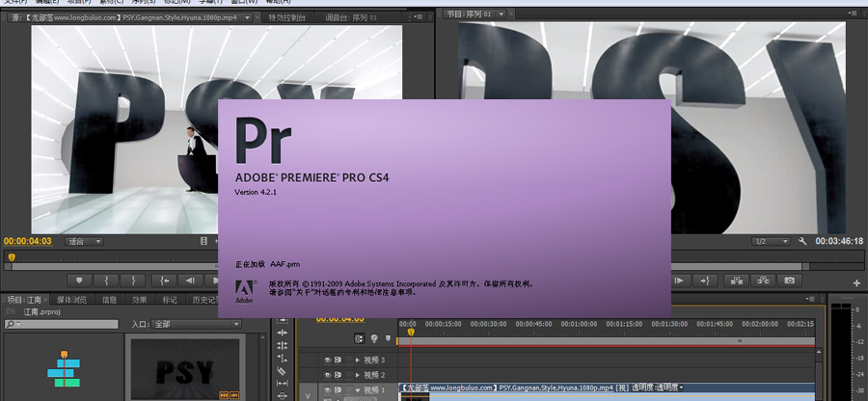Export frame with the camera icon
868x401 pixels.
(x=789, y=281)
